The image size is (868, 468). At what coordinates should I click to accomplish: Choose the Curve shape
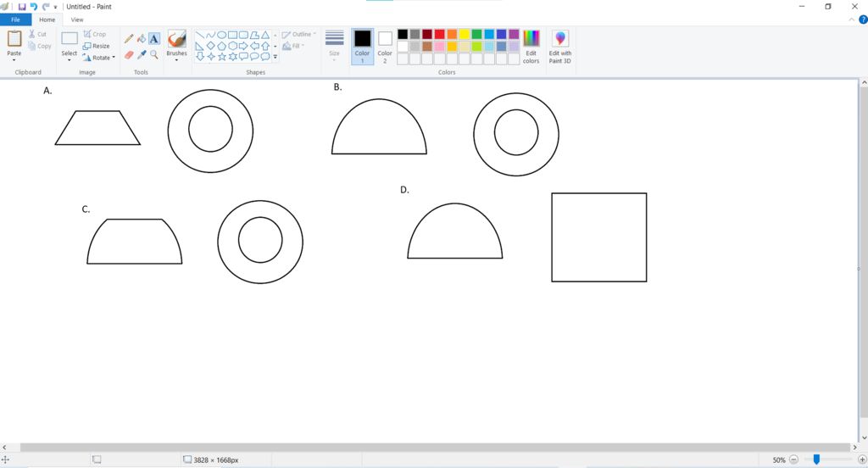pyautogui.click(x=210, y=35)
